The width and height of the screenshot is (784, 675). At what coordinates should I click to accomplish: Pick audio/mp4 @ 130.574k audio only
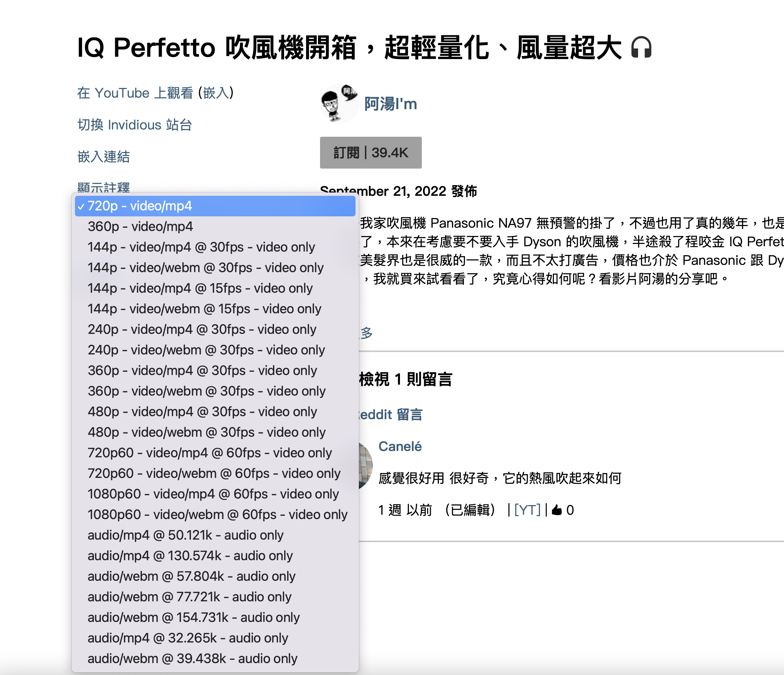click(x=190, y=556)
